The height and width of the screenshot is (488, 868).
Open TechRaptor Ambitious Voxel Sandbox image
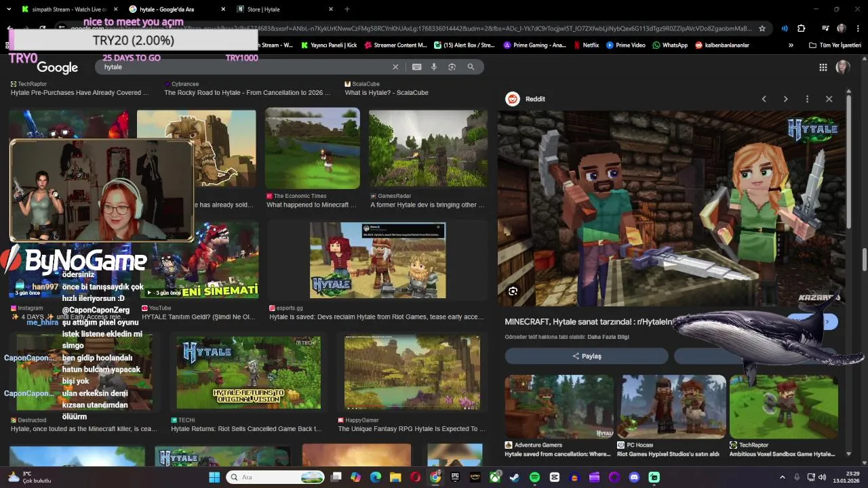[x=784, y=407]
